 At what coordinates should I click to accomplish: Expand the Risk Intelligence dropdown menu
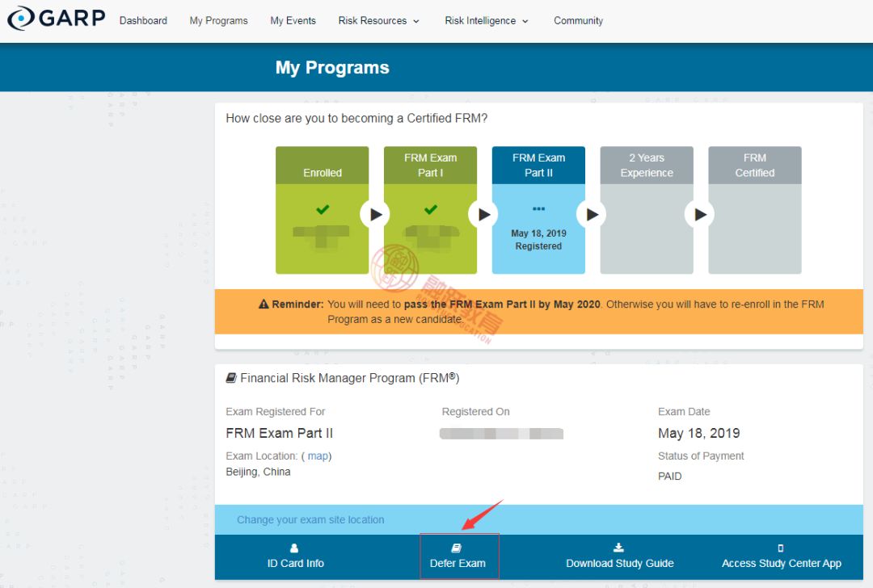pyautogui.click(x=486, y=21)
